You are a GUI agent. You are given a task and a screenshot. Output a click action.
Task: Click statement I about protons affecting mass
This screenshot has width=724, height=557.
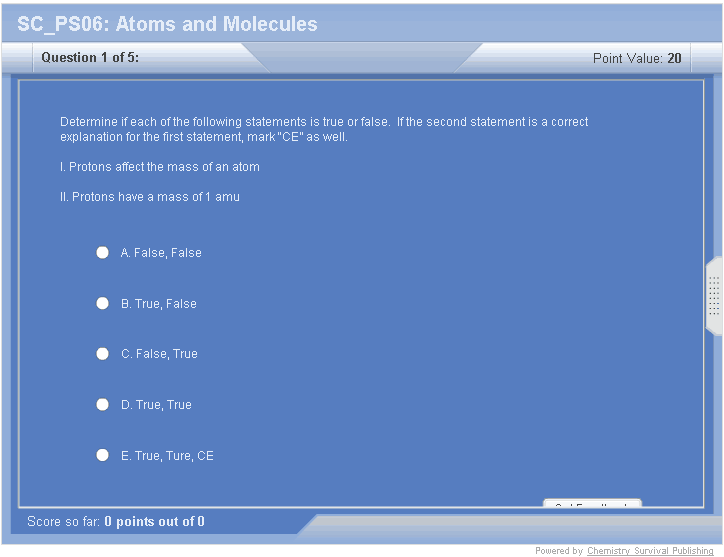[160, 167]
